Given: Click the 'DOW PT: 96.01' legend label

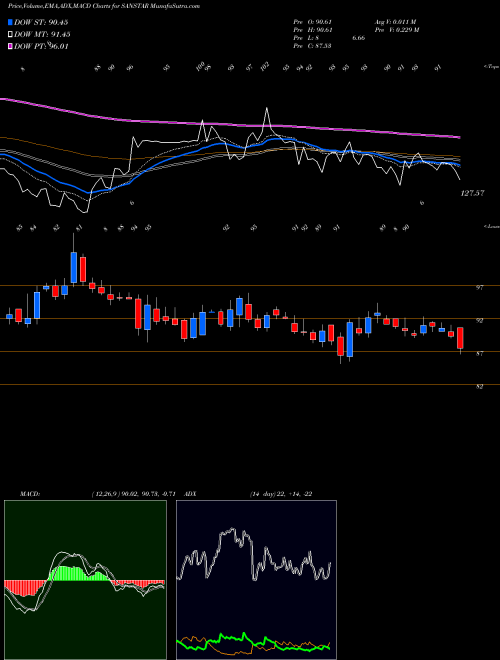Looking at the screenshot, I should (x=41, y=46).
